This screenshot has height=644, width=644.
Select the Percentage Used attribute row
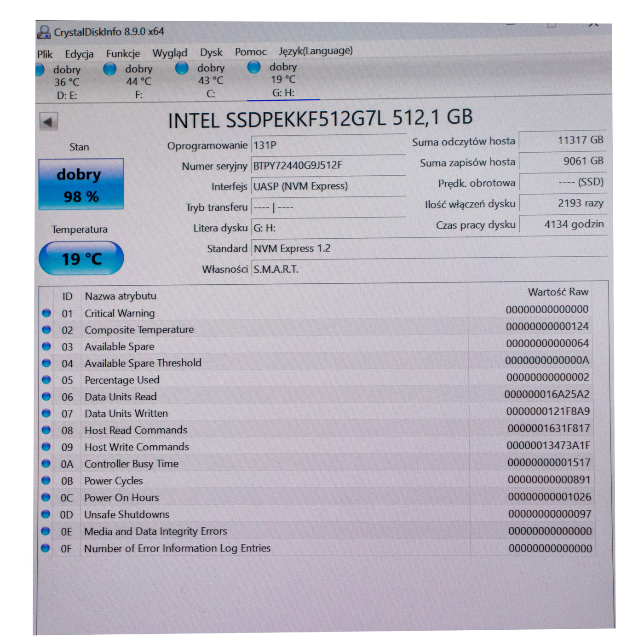(x=316, y=379)
